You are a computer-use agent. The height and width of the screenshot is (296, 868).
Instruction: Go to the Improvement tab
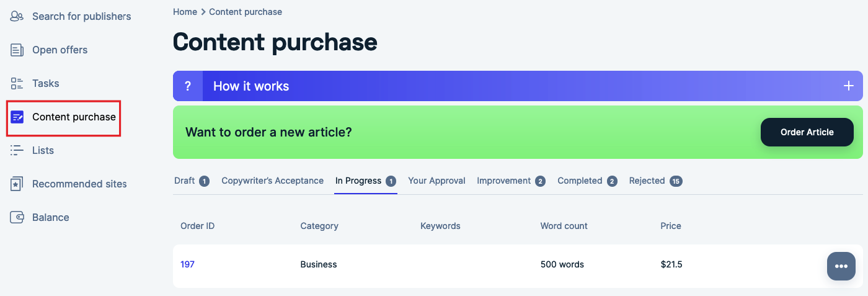point(511,181)
